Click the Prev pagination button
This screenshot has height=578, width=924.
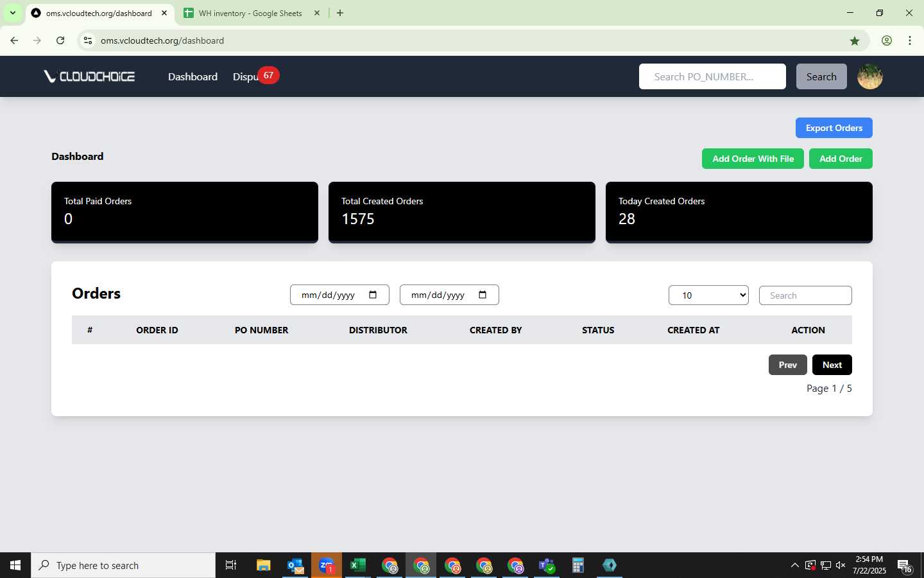(788, 365)
